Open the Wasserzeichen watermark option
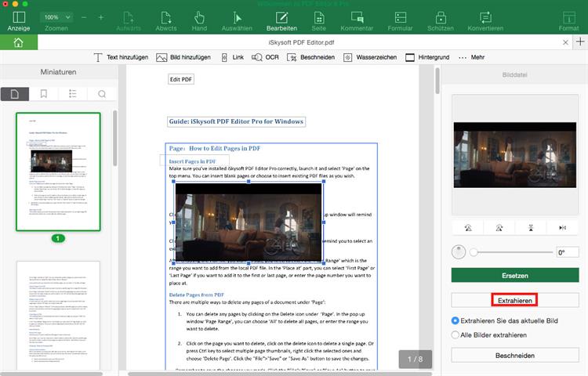The height and width of the screenshot is (376, 588). (x=370, y=57)
